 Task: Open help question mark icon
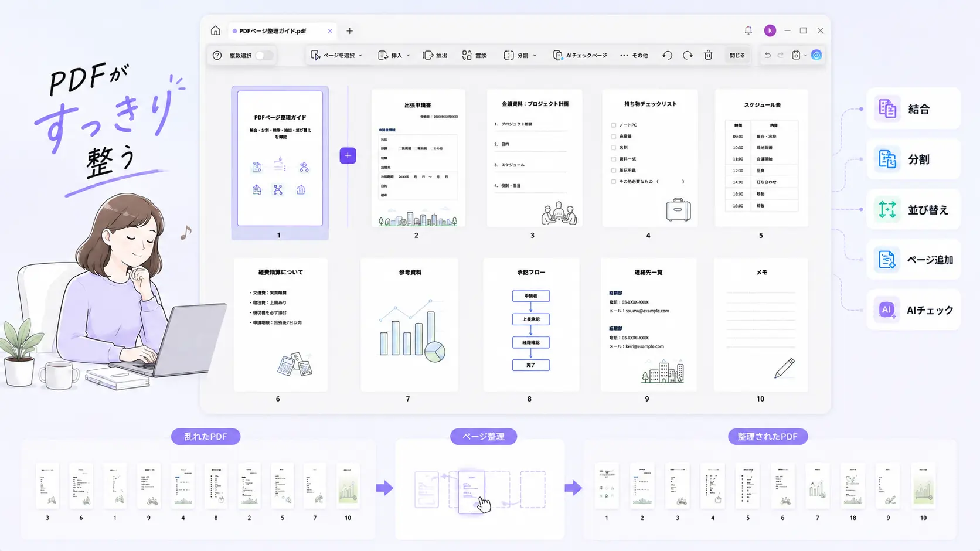(x=217, y=55)
